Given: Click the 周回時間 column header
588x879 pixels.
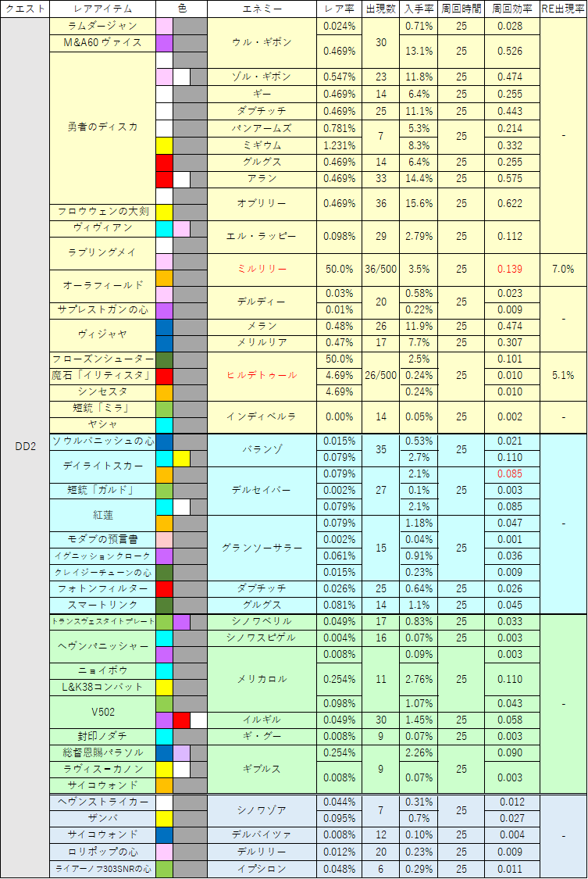Looking at the screenshot, I should (x=461, y=9).
